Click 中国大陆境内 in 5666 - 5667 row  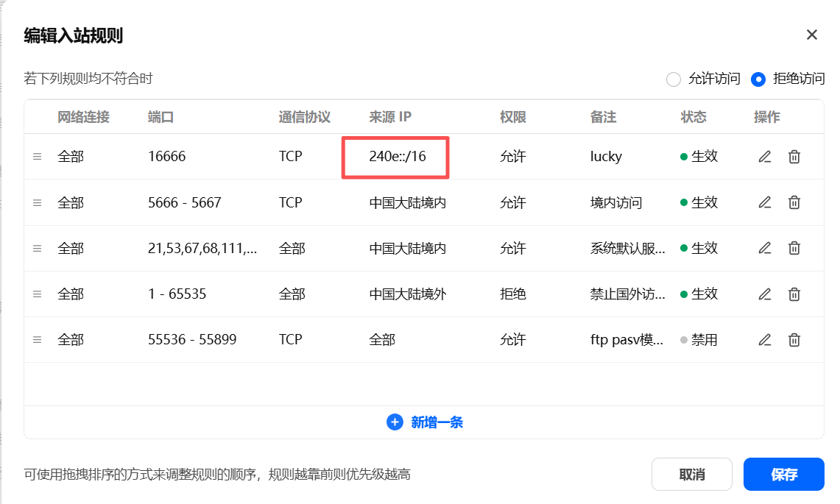408,202
